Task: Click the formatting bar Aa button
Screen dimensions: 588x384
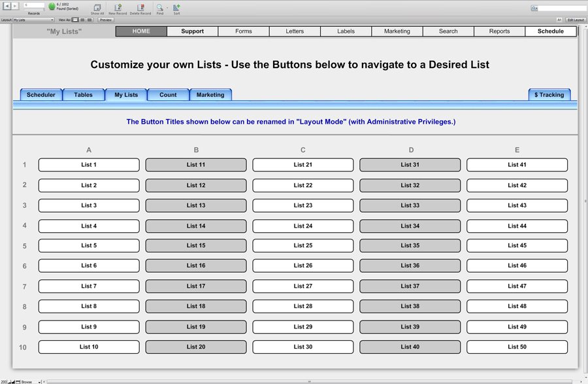Action: (559, 20)
